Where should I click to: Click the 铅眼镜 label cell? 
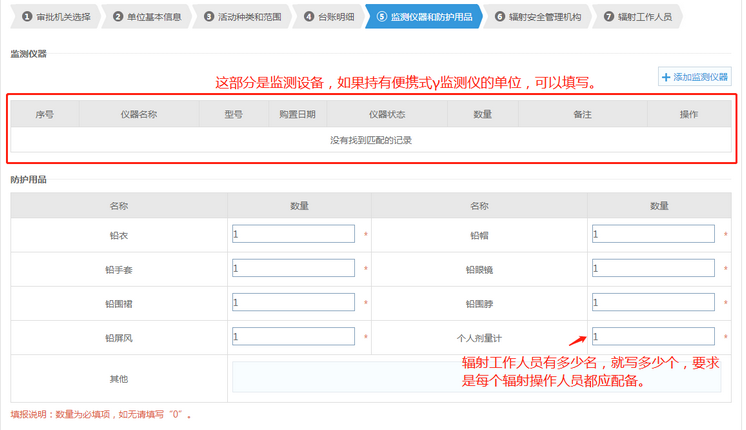point(479,269)
